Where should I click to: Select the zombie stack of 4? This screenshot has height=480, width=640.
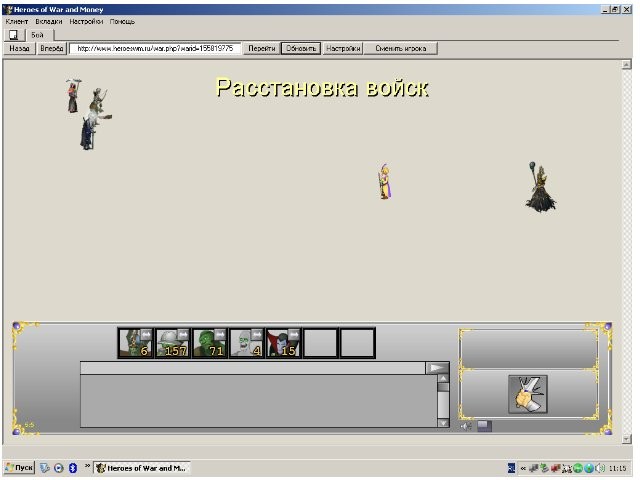click(x=247, y=343)
